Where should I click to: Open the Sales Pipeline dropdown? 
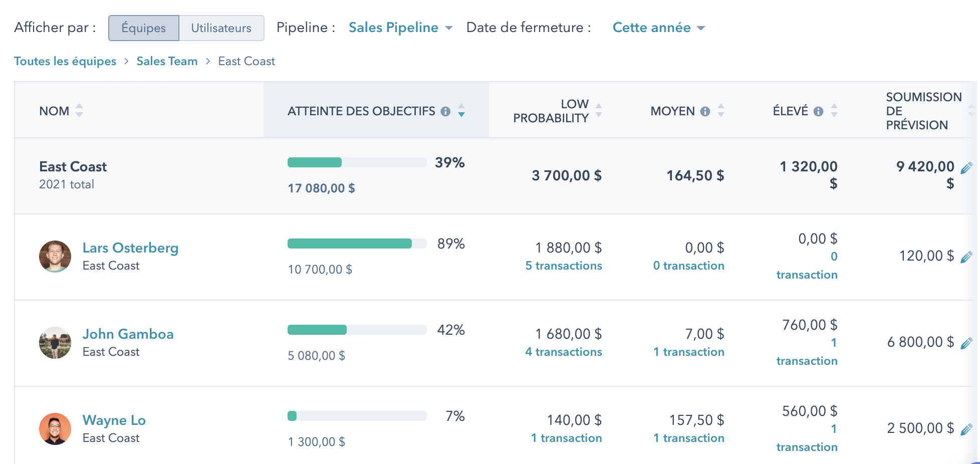coord(400,28)
